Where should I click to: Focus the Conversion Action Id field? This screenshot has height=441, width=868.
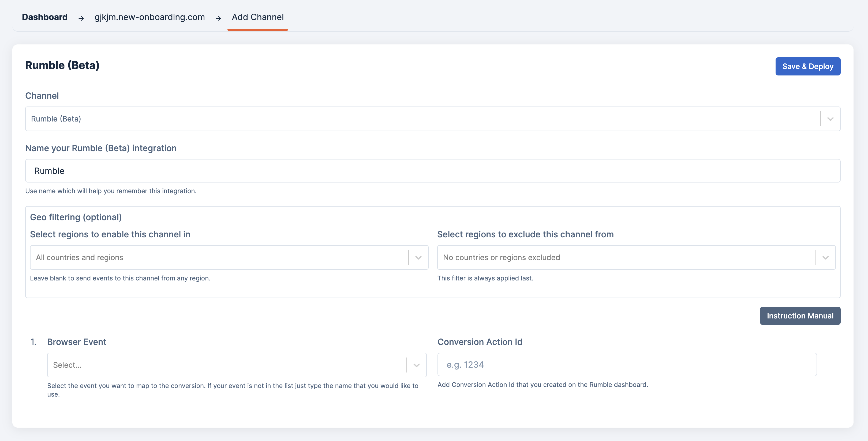click(626, 364)
